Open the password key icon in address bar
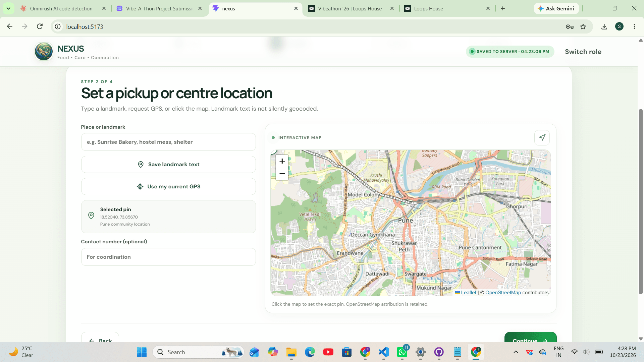This screenshot has width=644, height=362. click(570, 26)
